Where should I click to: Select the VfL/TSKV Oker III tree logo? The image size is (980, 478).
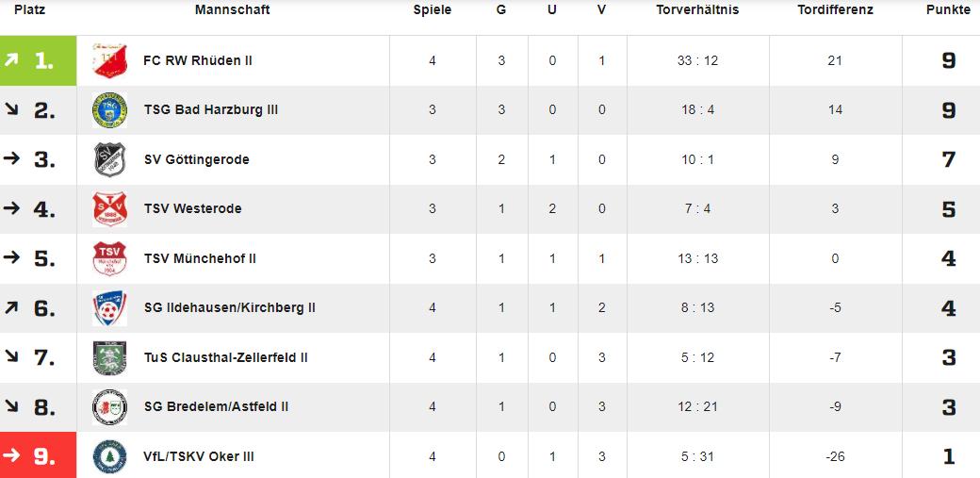110,456
